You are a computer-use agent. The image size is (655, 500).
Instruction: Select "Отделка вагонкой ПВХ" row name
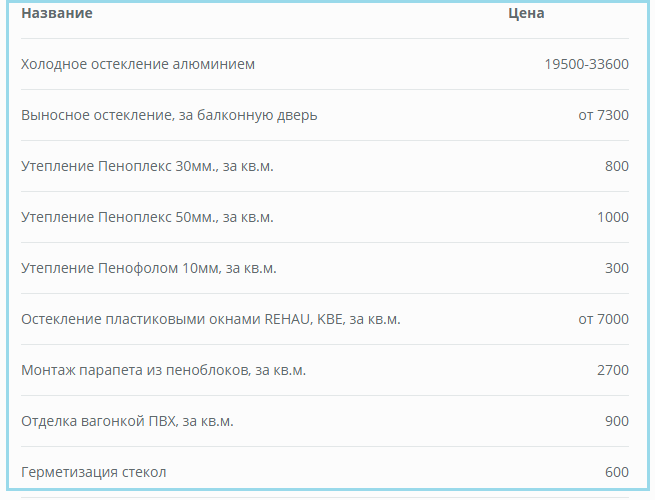tap(127, 422)
